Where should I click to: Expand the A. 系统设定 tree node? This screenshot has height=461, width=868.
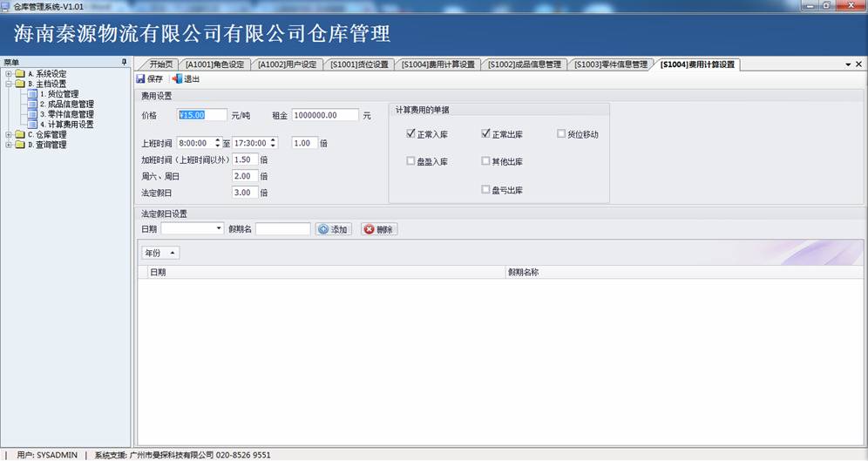pyautogui.click(x=9, y=73)
